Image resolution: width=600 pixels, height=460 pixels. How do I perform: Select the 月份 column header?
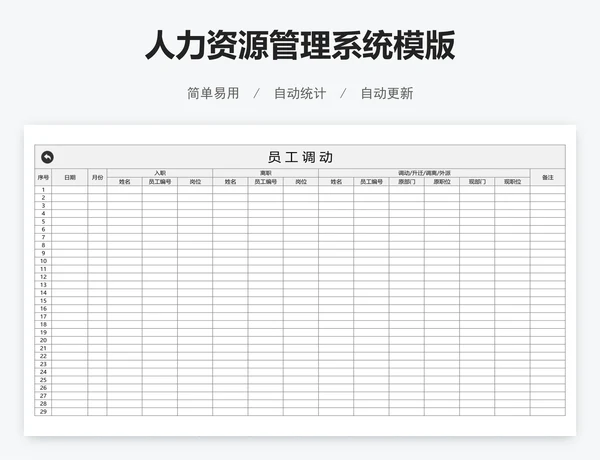(97, 177)
